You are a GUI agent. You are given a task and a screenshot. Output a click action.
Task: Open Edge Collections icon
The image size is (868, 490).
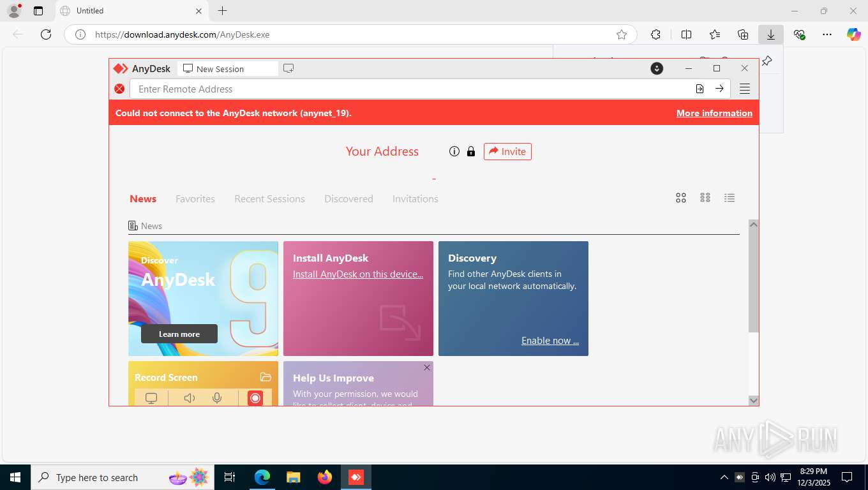743,34
